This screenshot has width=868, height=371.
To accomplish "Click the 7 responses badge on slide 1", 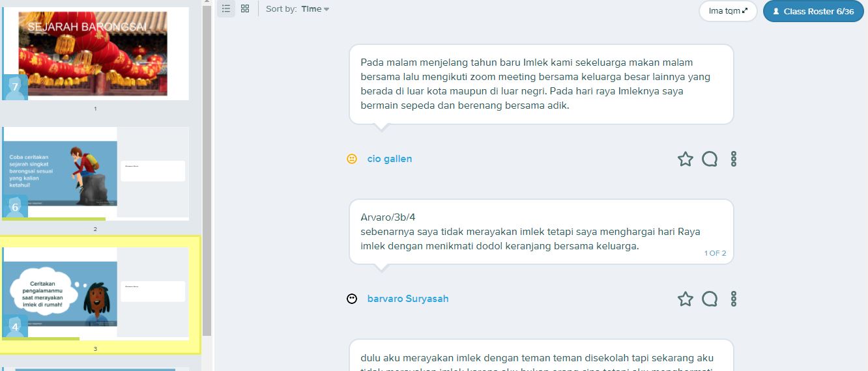I will 15,87.
